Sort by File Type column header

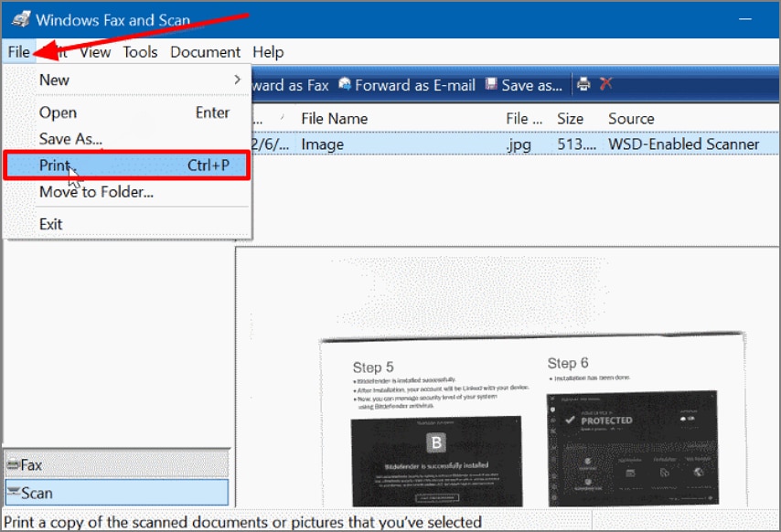pos(524,119)
